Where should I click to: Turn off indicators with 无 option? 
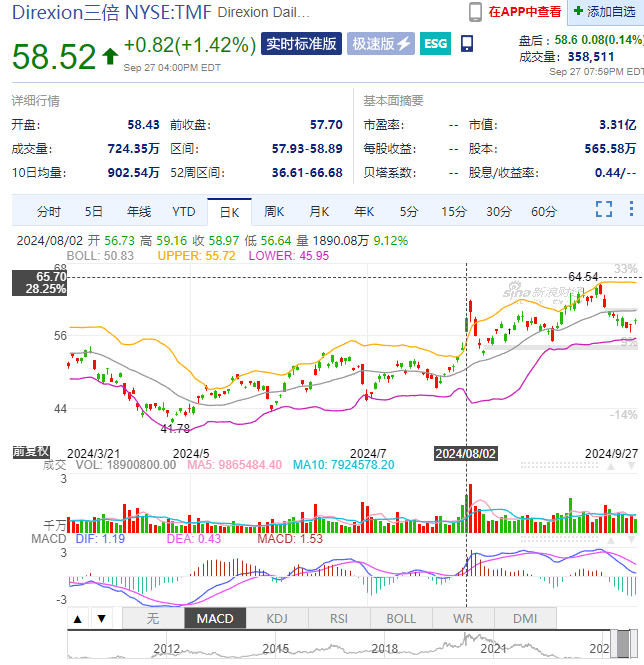click(153, 618)
